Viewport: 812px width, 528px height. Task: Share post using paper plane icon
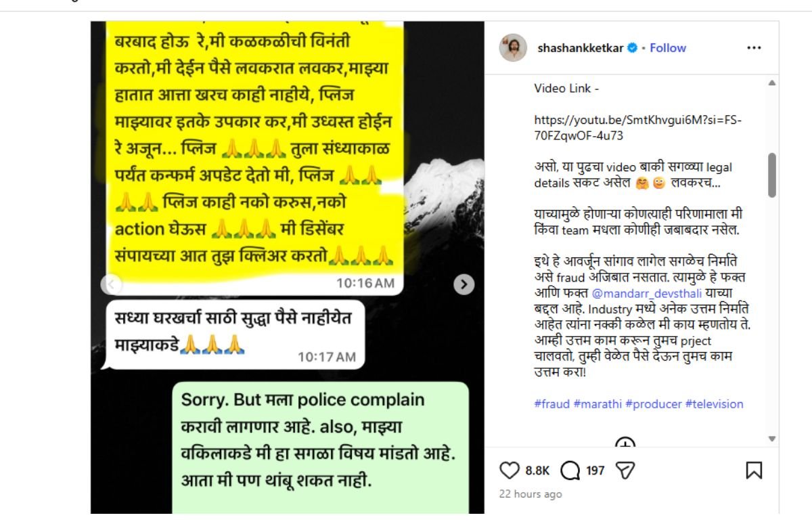627,470
